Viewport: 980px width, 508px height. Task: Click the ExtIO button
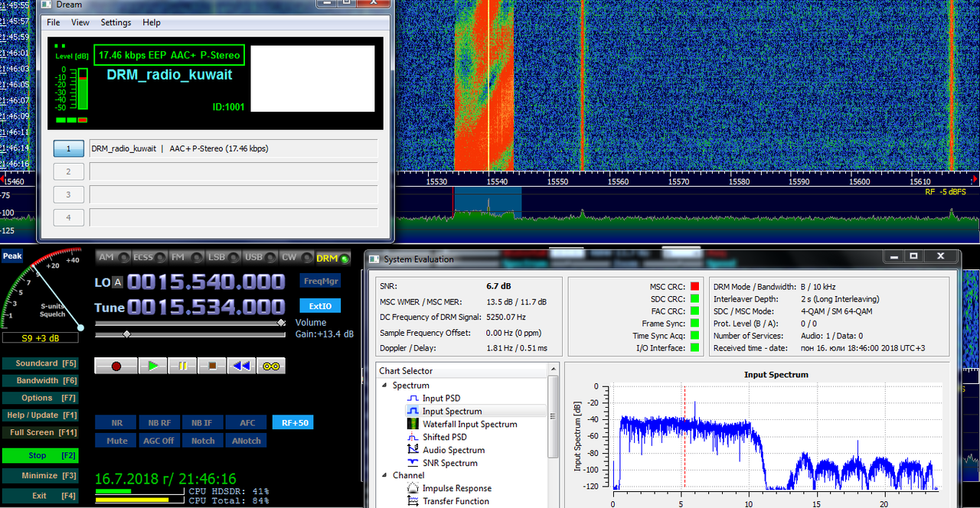tap(320, 306)
